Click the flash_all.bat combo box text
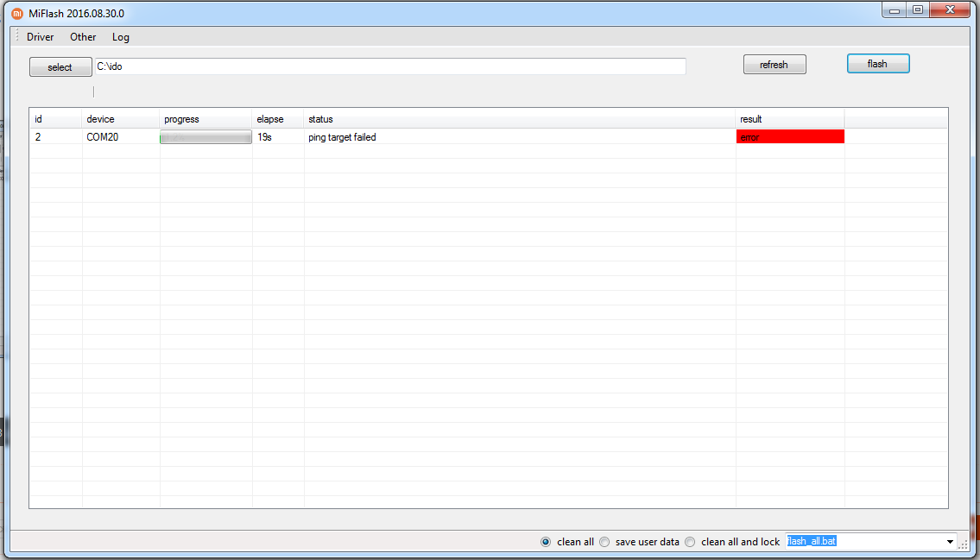The width and height of the screenshot is (980, 560). click(x=812, y=541)
